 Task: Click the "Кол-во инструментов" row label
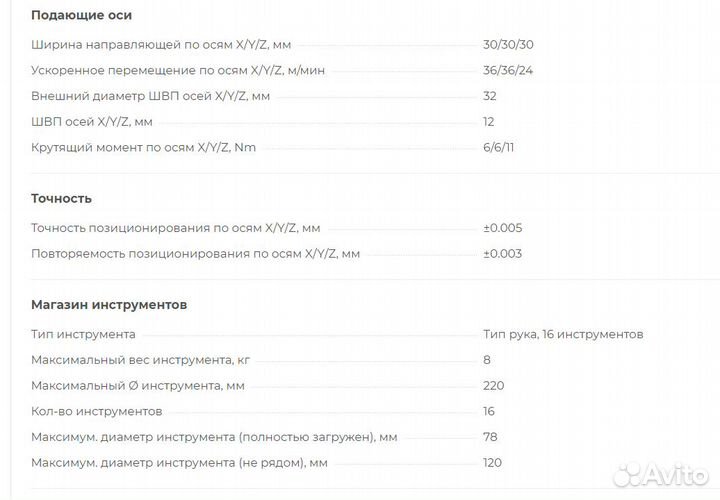[96, 411]
